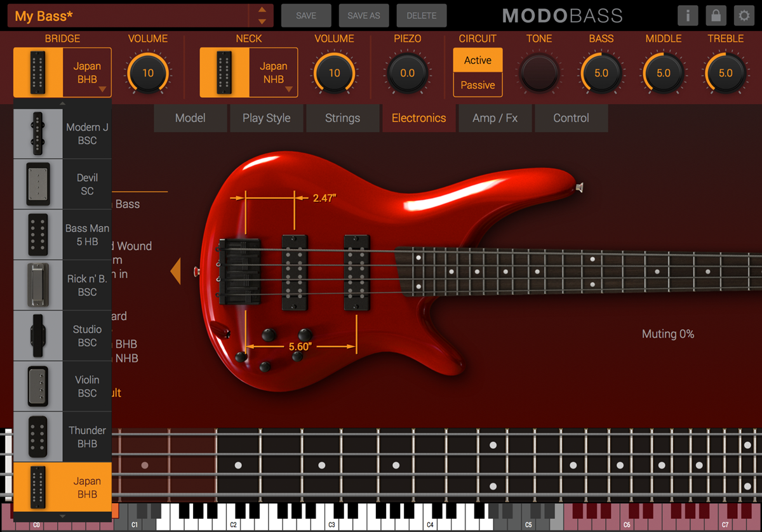Select next preset with up arrow
Image resolution: width=762 pixels, height=532 pixels.
tap(262, 10)
